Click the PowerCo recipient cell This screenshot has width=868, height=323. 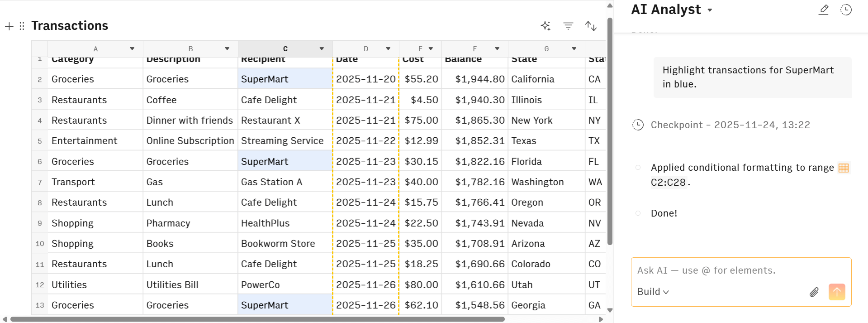pos(285,284)
